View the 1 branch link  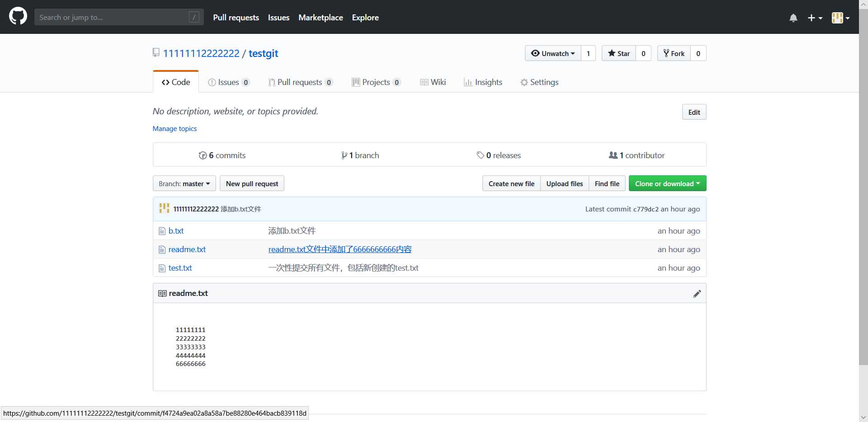coord(360,155)
